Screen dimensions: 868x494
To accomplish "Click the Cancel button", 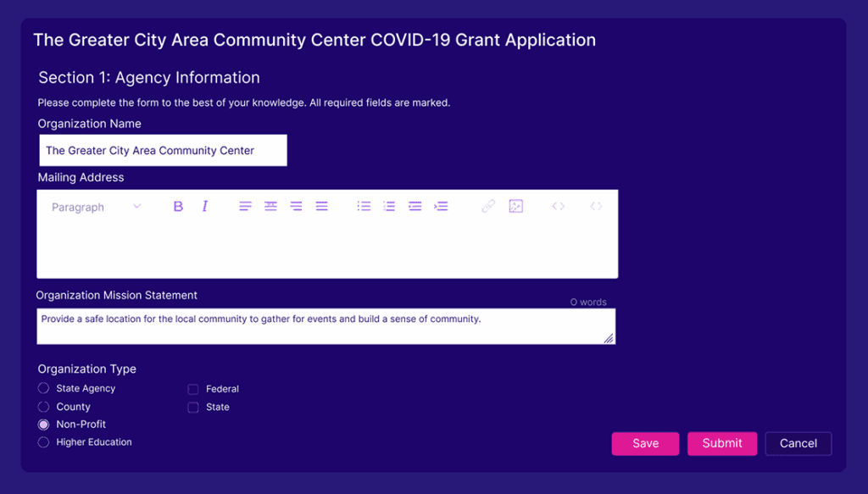I will point(798,443).
